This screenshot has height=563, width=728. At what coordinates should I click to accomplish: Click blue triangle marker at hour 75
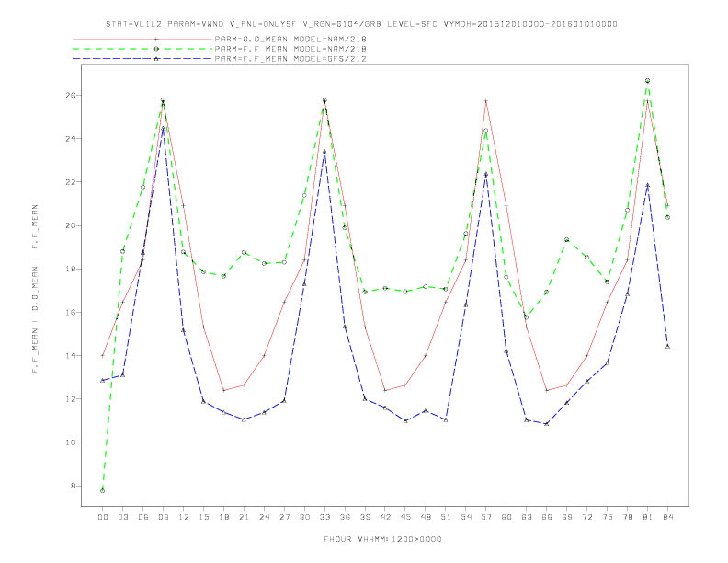tap(608, 363)
